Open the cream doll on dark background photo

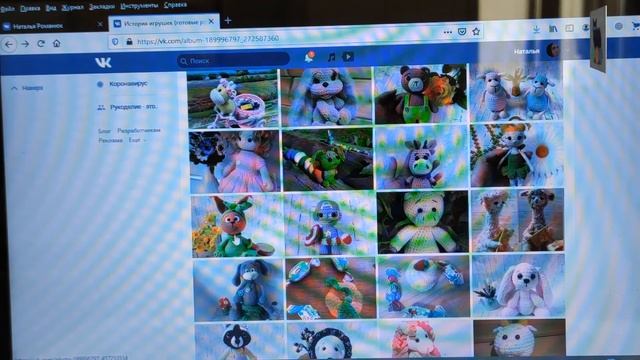click(422, 222)
